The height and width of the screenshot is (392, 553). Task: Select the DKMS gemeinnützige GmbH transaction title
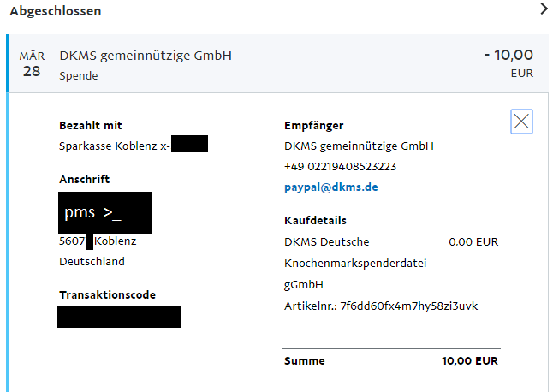click(x=146, y=56)
